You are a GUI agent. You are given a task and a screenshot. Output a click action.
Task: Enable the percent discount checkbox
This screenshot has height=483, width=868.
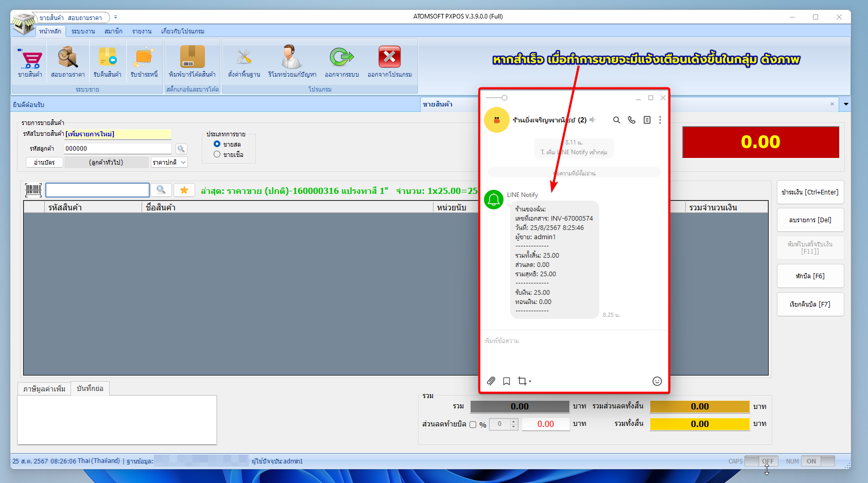(x=473, y=425)
